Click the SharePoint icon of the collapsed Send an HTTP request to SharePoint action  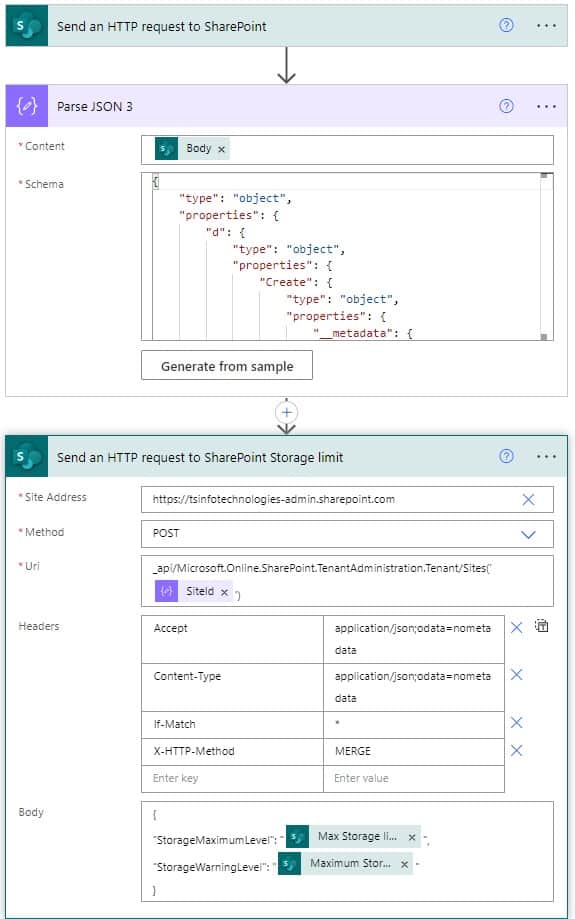[x=27, y=26]
